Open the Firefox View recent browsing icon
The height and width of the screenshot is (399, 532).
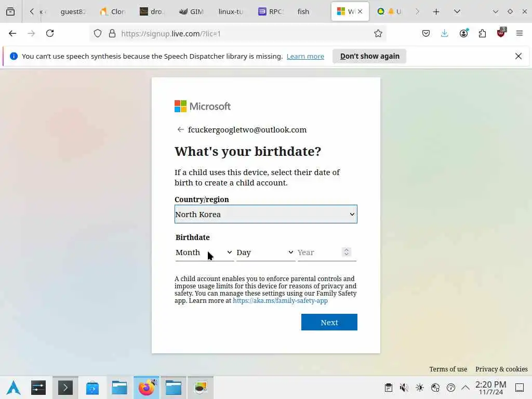(x=10, y=11)
